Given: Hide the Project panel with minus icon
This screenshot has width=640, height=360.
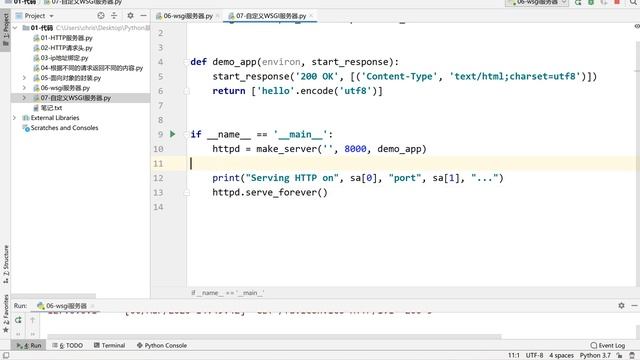Looking at the screenshot, I should click(x=143, y=16).
